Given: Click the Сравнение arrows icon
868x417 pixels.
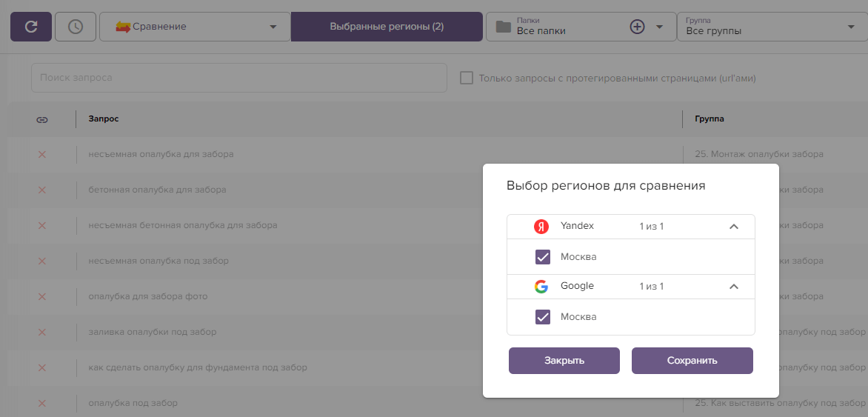Looking at the screenshot, I should 123,27.
